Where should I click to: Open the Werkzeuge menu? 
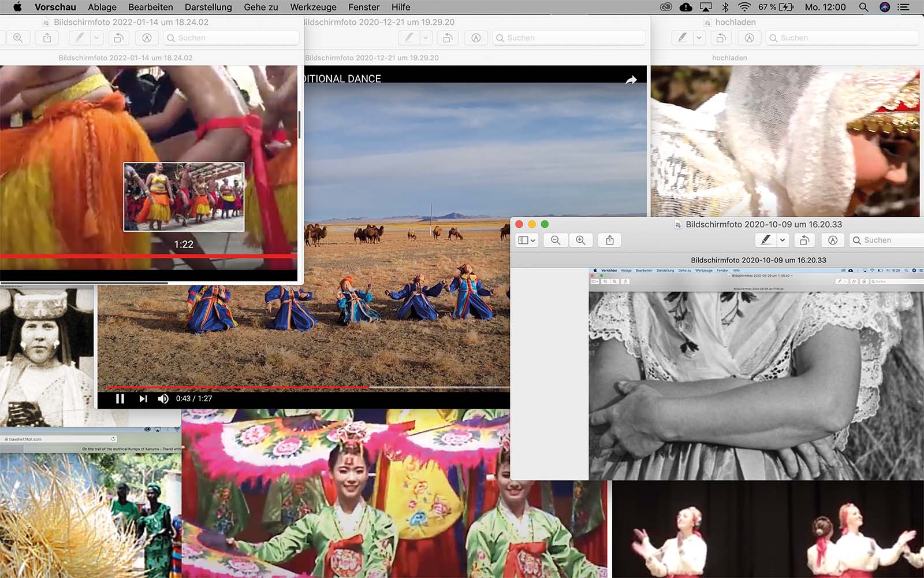coord(313,7)
